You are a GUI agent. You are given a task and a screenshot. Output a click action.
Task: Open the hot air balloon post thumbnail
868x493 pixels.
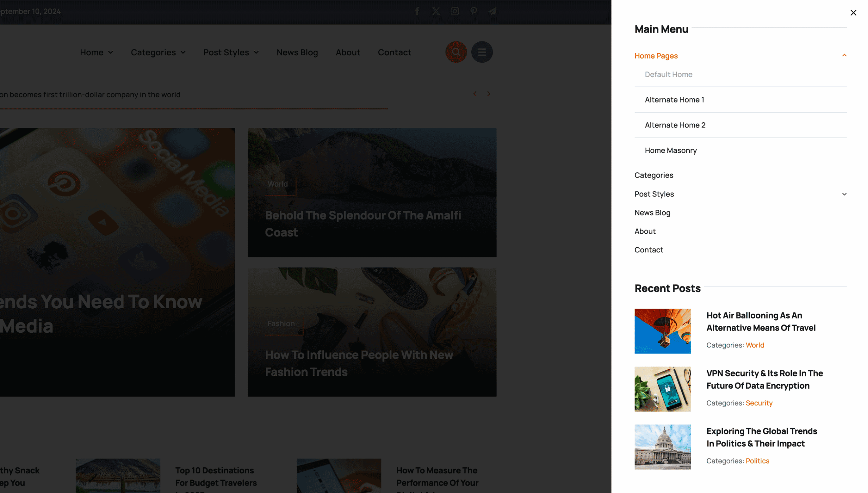click(663, 331)
